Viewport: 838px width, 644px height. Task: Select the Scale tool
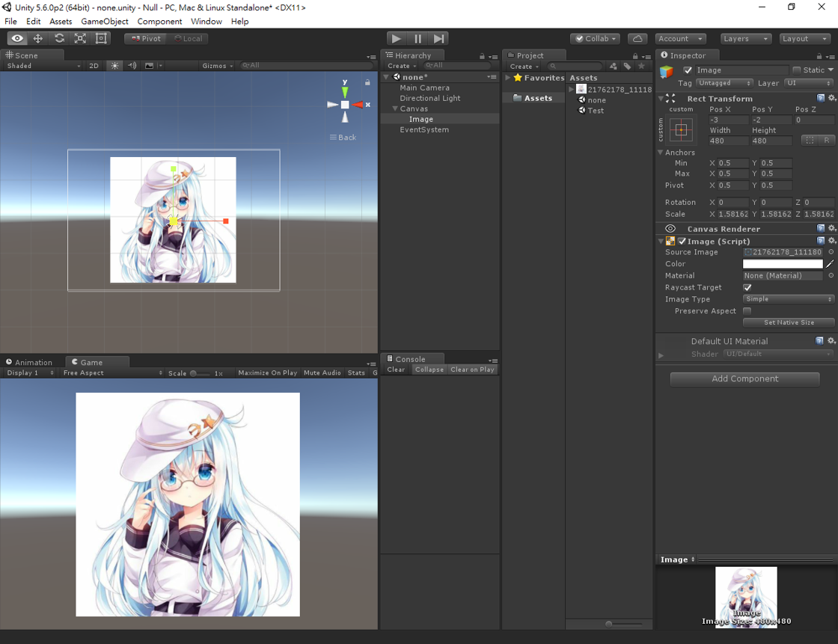[80, 38]
